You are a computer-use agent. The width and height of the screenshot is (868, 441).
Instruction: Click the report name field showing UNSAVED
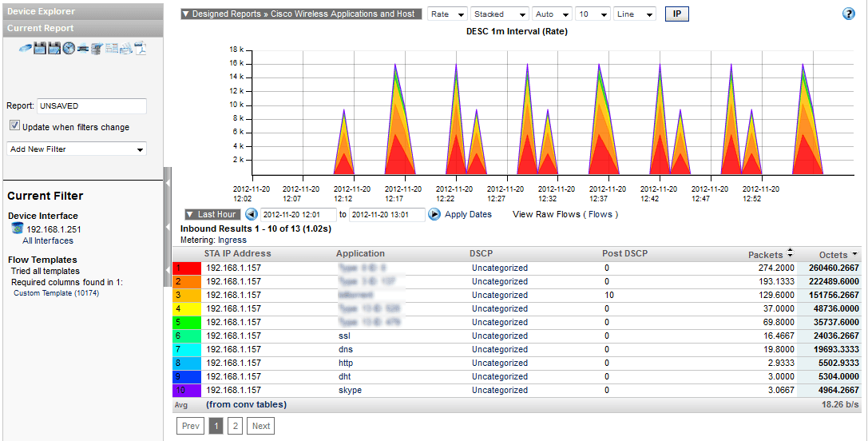(x=91, y=105)
